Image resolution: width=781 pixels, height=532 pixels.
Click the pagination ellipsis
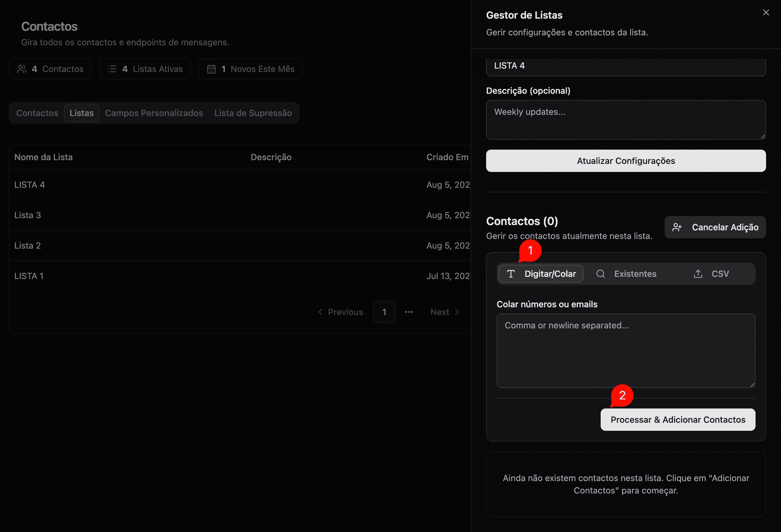coord(409,312)
